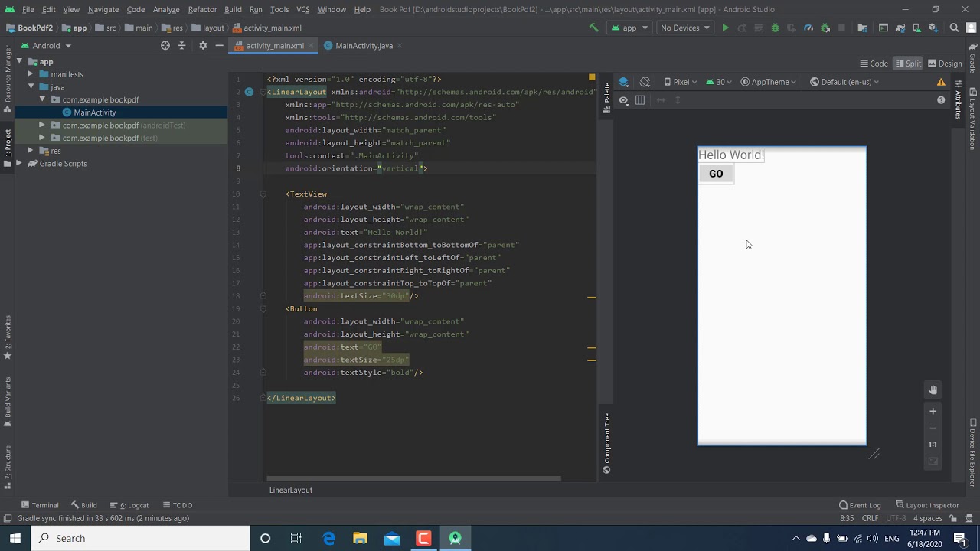
Task: Toggle the Build Variants tool window
Action: tap(8, 403)
